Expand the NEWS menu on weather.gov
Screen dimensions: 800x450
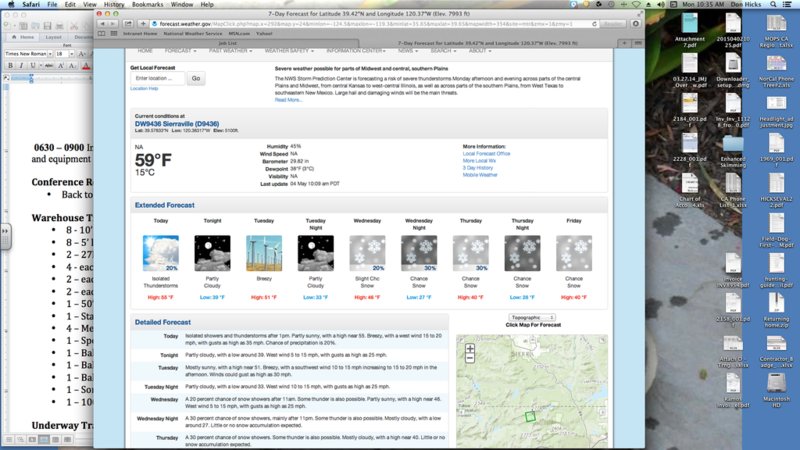(x=408, y=51)
